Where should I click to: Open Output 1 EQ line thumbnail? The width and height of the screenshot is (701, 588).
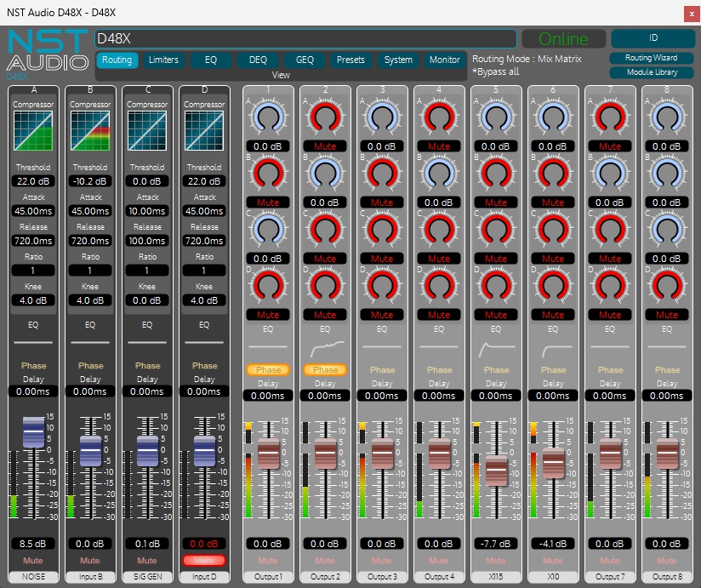click(268, 346)
